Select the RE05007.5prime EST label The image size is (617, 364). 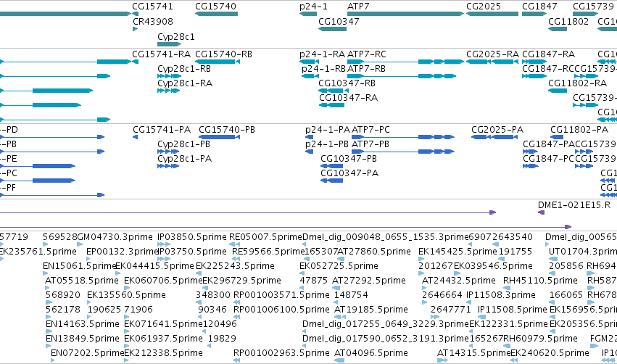click(265, 237)
